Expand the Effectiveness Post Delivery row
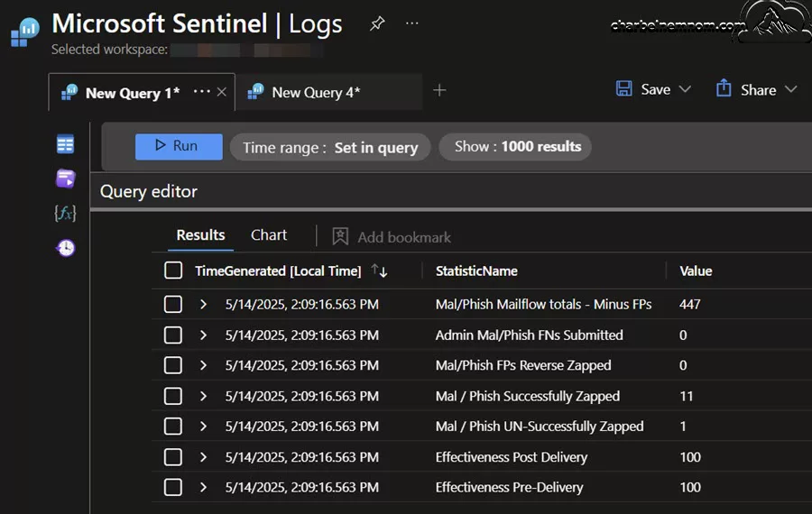This screenshot has width=812, height=514. pos(203,457)
